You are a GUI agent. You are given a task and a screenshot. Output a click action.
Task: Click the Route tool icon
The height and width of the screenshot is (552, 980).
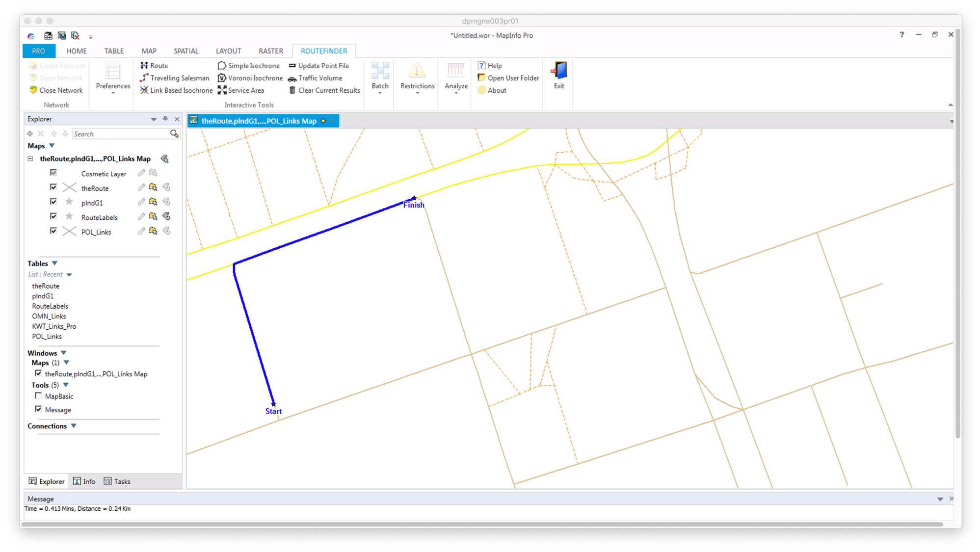coord(144,65)
